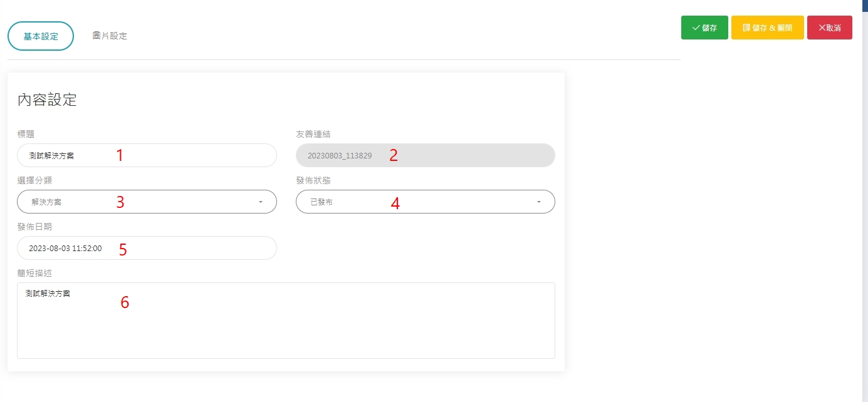The image size is (868, 402).
Task: Save the form with the green 儲存 button
Action: (x=704, y=28)
